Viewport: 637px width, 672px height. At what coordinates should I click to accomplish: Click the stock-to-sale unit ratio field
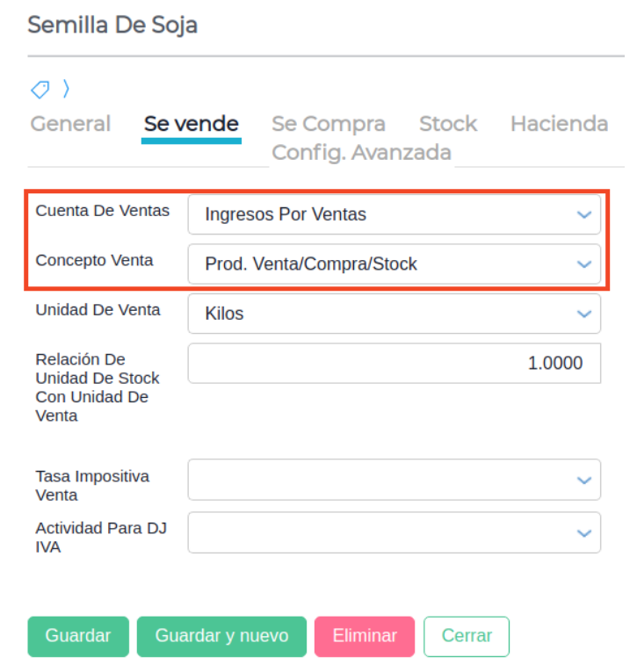pyautogui.click(x=395, y=363)
